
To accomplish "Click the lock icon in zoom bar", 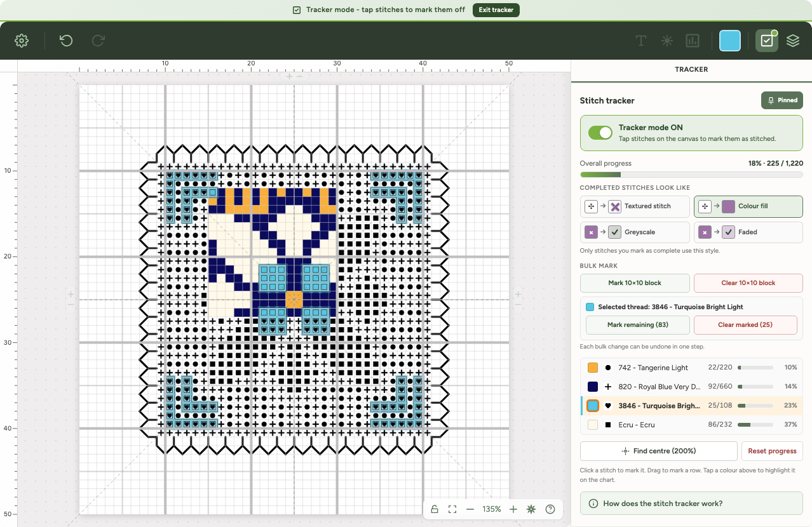I will [435, 509].
